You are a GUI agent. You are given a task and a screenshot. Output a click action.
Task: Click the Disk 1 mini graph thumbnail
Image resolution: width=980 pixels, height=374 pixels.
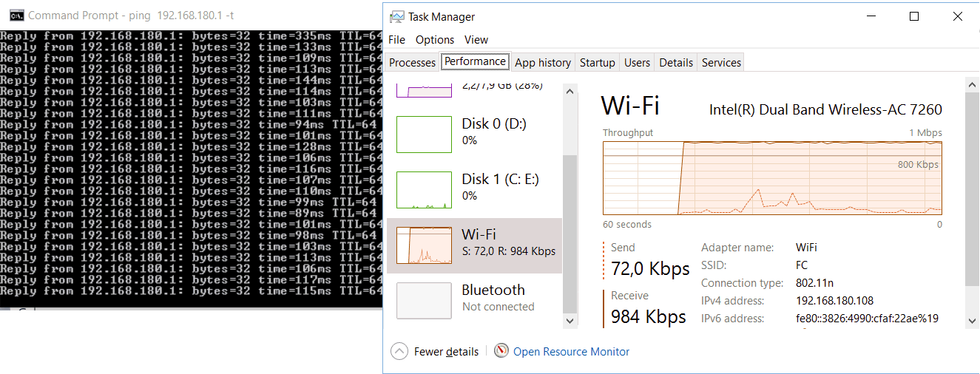pos(424,190)
